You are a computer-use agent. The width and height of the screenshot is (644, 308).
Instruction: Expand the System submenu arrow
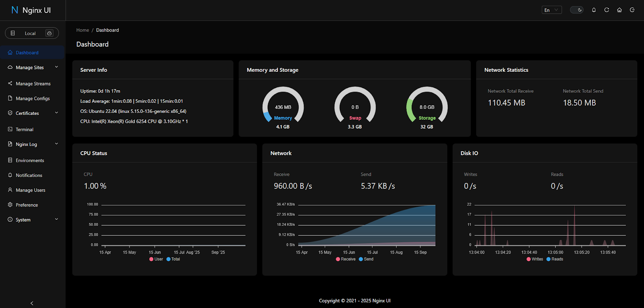point(56,219)
